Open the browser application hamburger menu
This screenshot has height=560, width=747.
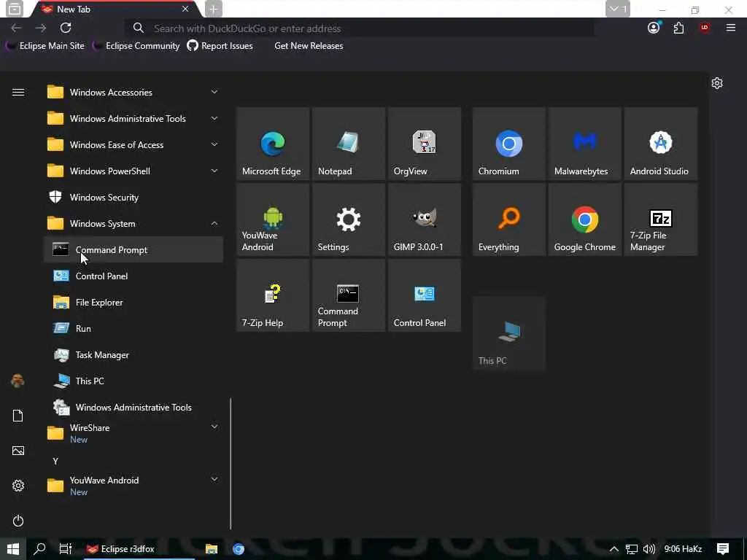[731, 28]
